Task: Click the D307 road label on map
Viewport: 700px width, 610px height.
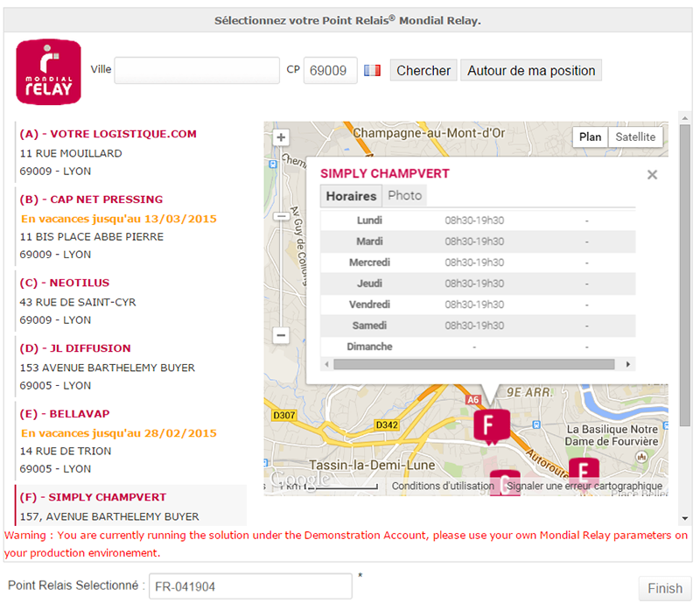Action: (x=283, y=416)
